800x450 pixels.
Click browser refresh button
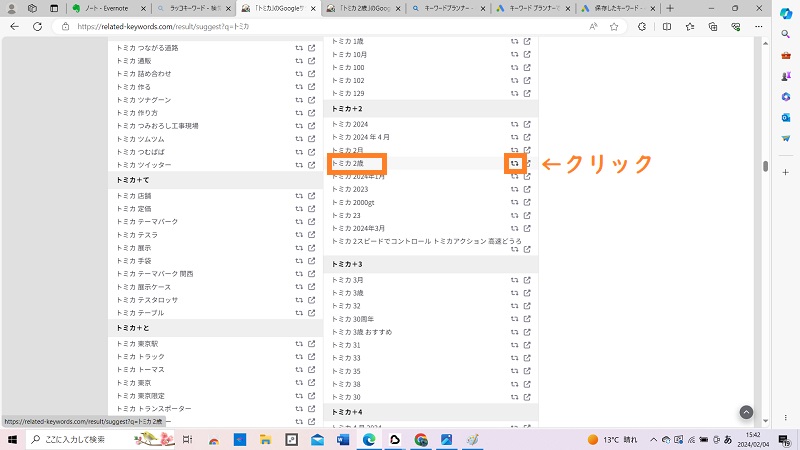(x=37, y=27)
